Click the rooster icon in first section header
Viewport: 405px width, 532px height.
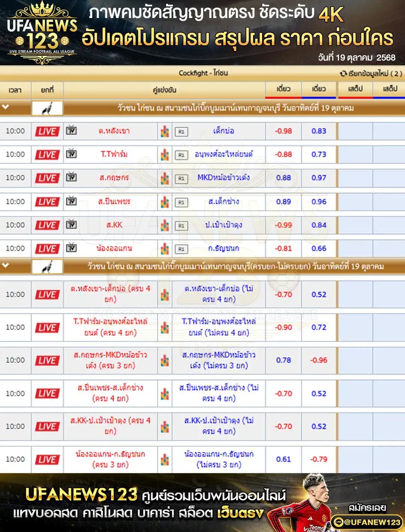pos(47,108)
